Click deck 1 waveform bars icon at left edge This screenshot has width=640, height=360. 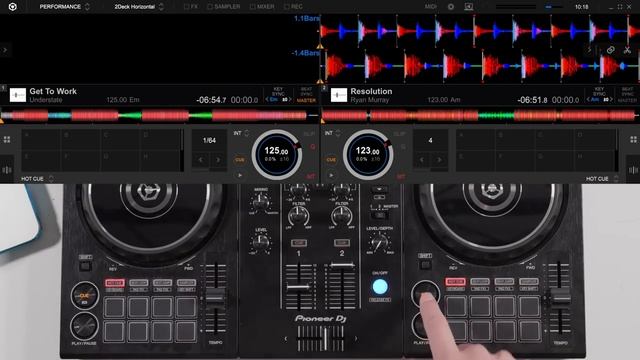(7, 170)
